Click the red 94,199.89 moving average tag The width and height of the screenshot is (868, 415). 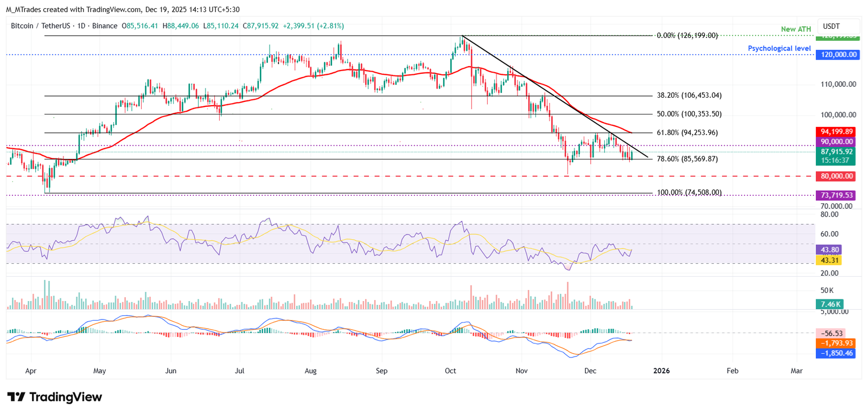click(x=836, y=132)
